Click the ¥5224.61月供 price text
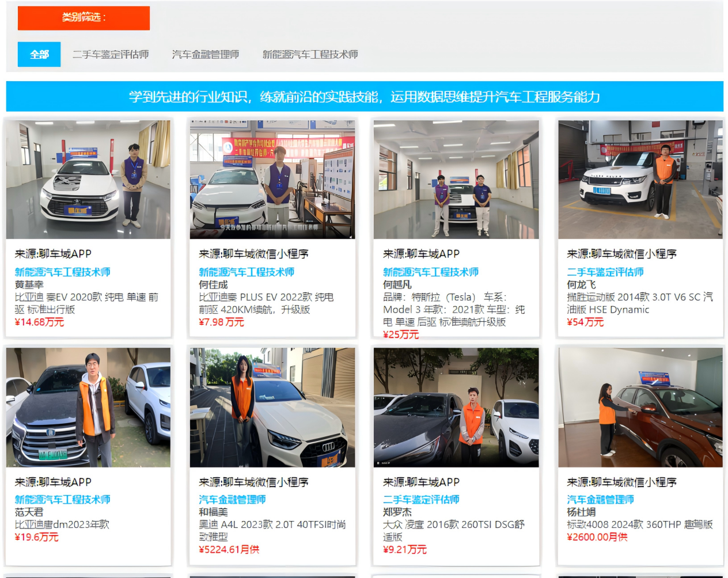The image size is (728, 578). click(229, 549)
